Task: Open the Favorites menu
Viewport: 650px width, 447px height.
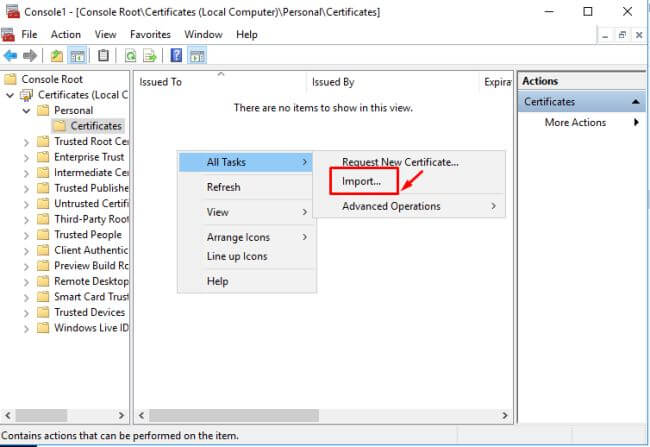Action: coord(150,34)
